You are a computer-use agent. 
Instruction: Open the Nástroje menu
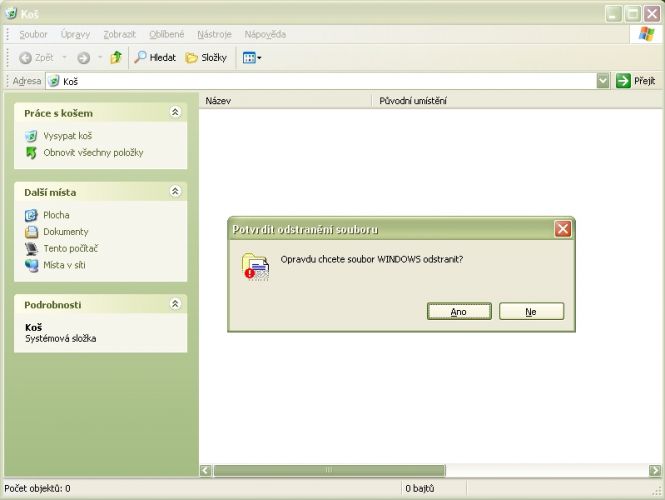214,34
